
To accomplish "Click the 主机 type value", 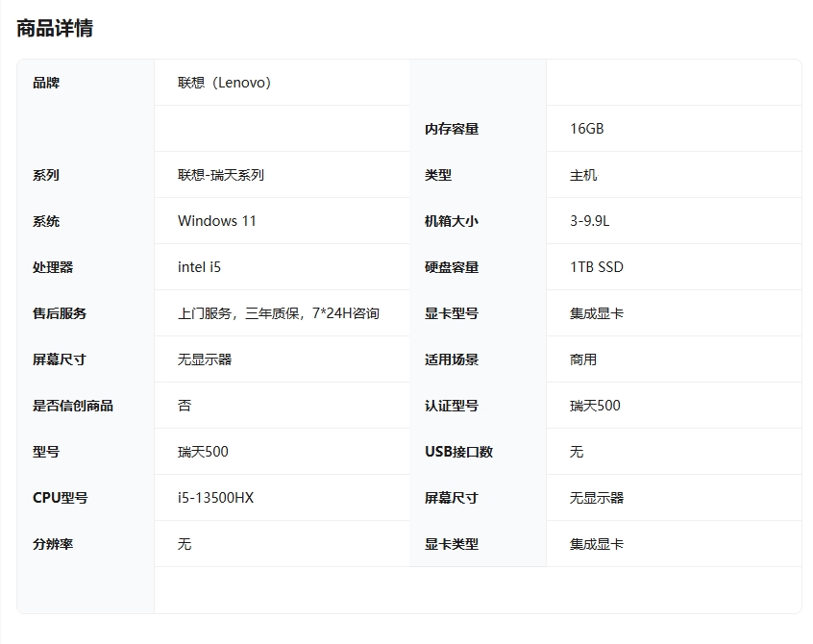I will coord(583,175).
